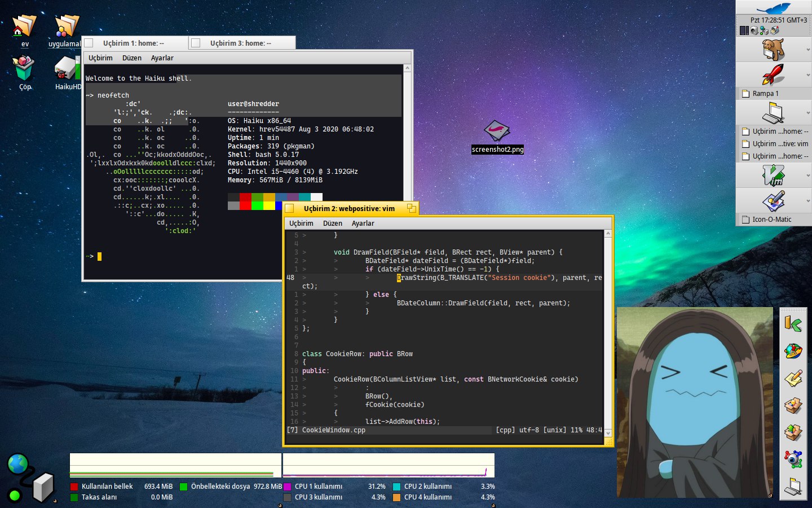Click the 'Uçbirim 2: webpositive: vim' title tab

point(349,208)
